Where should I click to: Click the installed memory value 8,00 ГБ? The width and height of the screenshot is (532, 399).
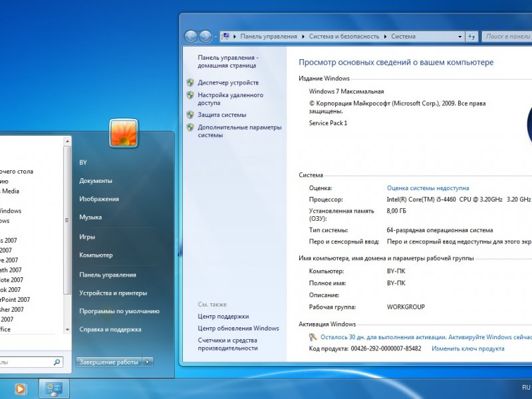pyautogui.click(x=396, y=211)
